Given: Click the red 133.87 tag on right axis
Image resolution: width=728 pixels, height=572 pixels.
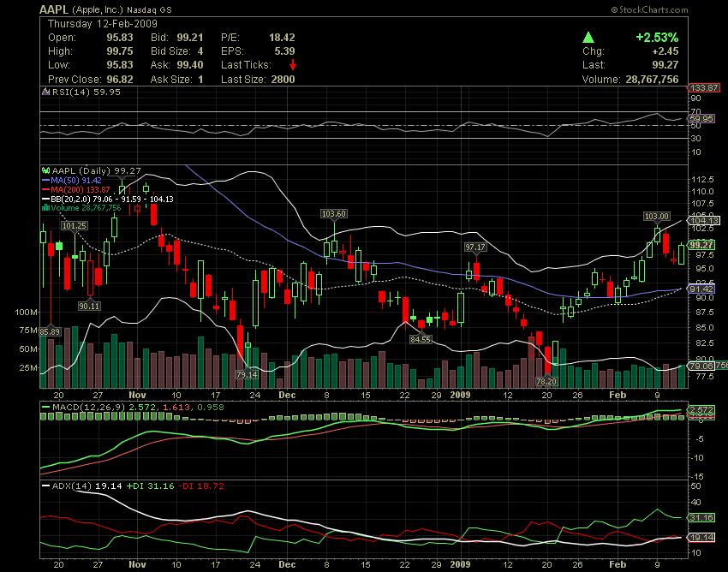Looking at the screenshot, I should pos(704,87).
